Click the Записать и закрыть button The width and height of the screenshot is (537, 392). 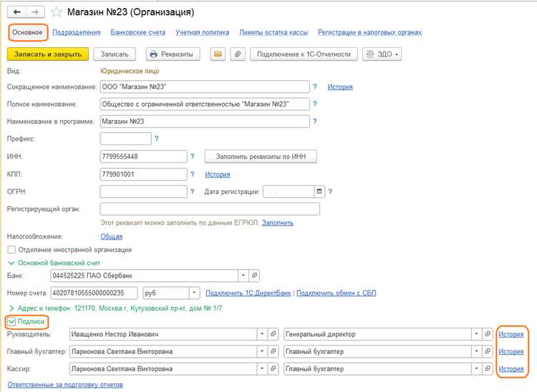click(x=48, y=54)
